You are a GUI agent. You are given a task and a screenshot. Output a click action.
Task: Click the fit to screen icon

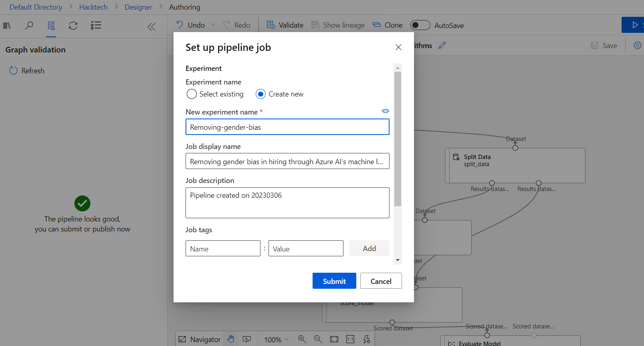pyautogui.click(x=334, y=339)
